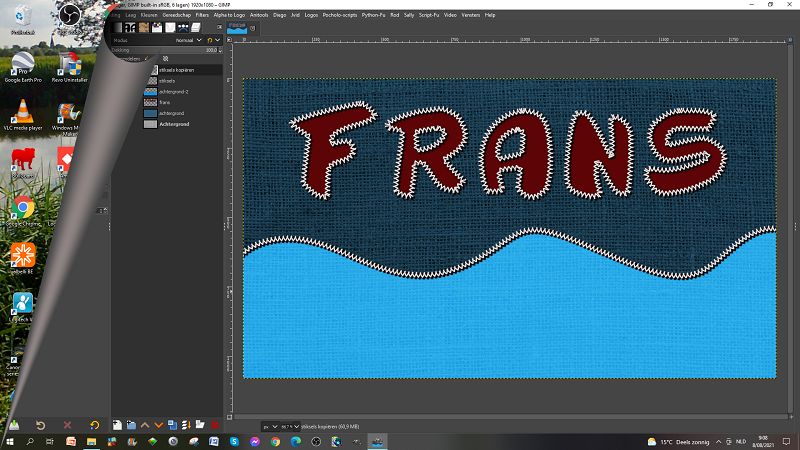Image resolution: width=800 pixels, height=450 pixels.
Task: Open the zoom percentage dropdown
Action: (x=295, y=426)
